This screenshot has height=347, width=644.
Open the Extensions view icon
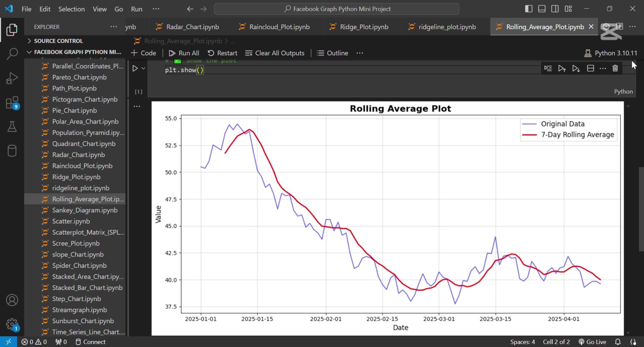coord(12,103)
